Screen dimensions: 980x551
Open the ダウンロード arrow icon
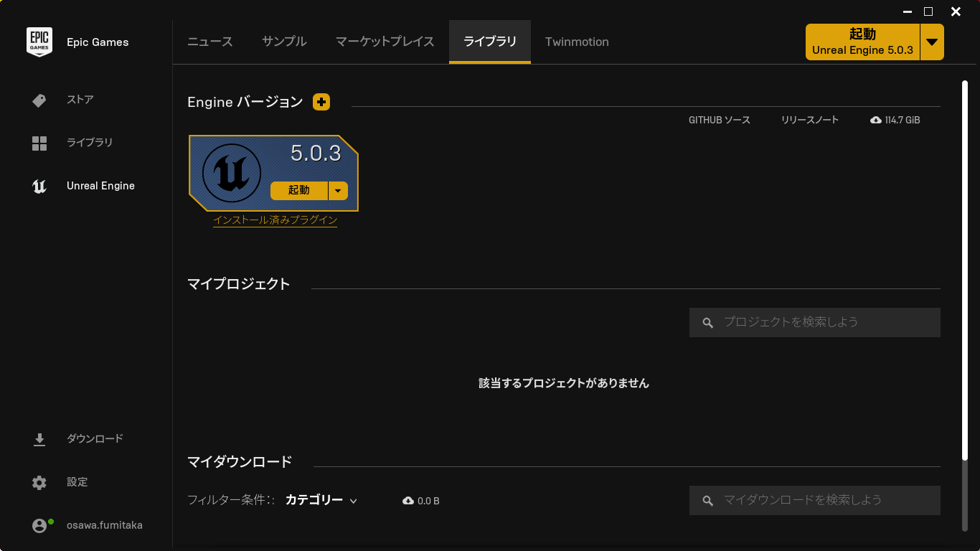(39, 439)
